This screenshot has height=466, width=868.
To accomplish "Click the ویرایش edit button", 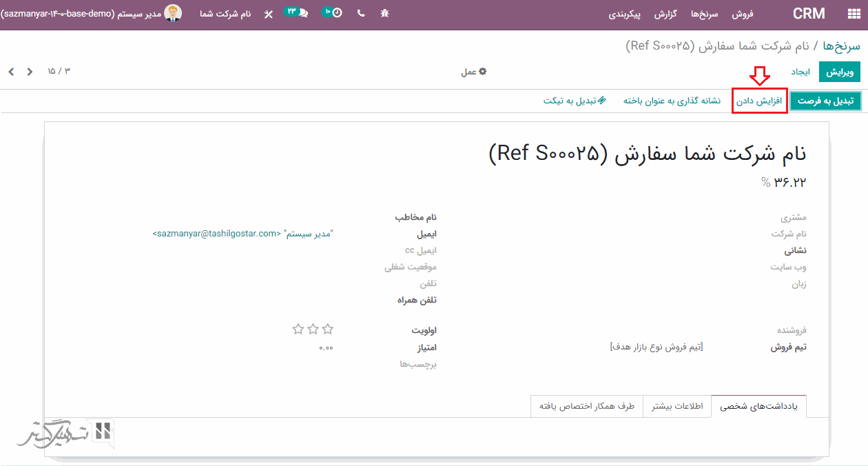I will [x=840, y=72].
